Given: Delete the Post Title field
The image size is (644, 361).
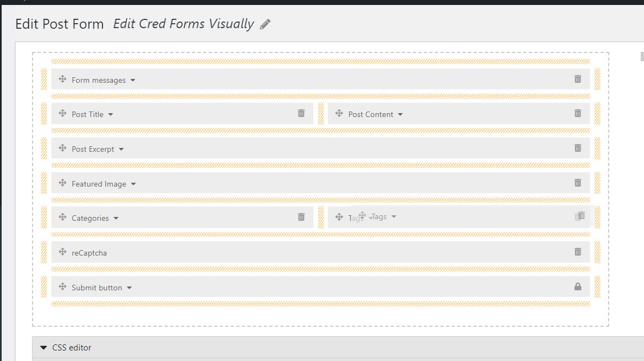Looking at the screenshot, I should pos(301,113).
